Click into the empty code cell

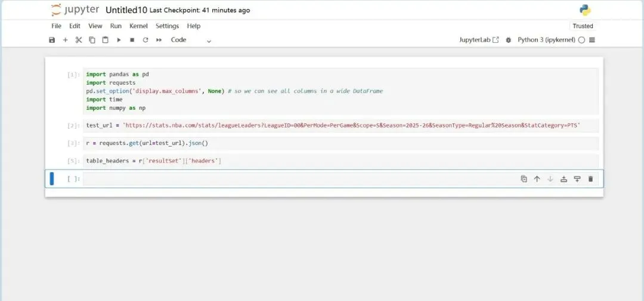click(298, 179)
